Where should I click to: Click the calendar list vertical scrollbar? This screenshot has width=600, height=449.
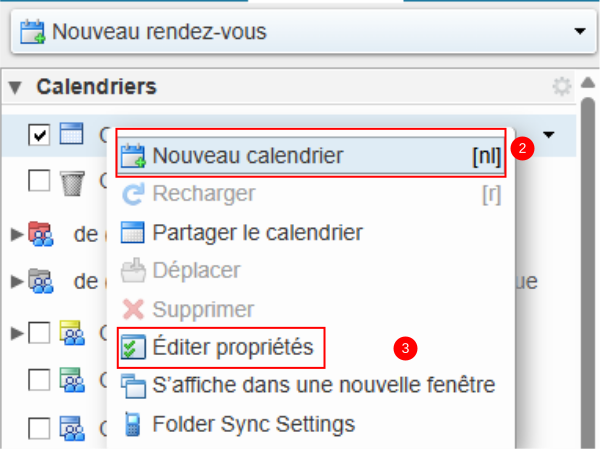[587, 250]
